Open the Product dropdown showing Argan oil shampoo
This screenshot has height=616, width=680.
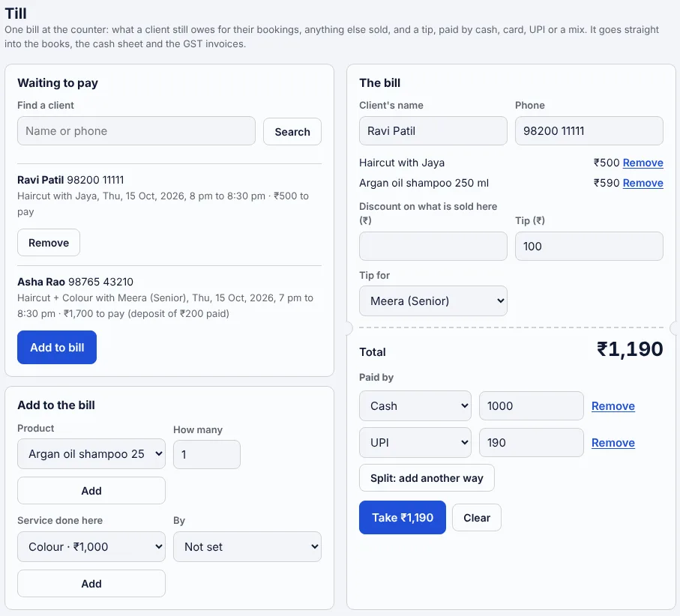click(91, 454)
